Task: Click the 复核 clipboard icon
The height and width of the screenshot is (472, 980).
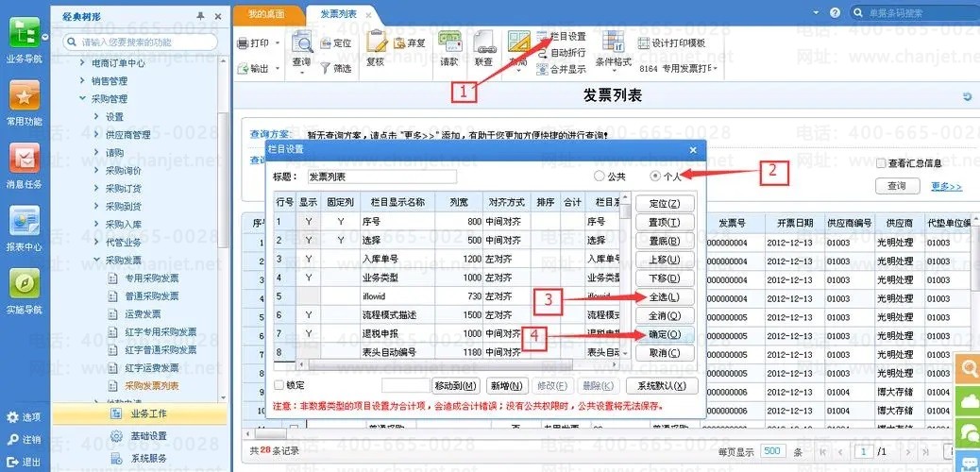Action: 376,42
